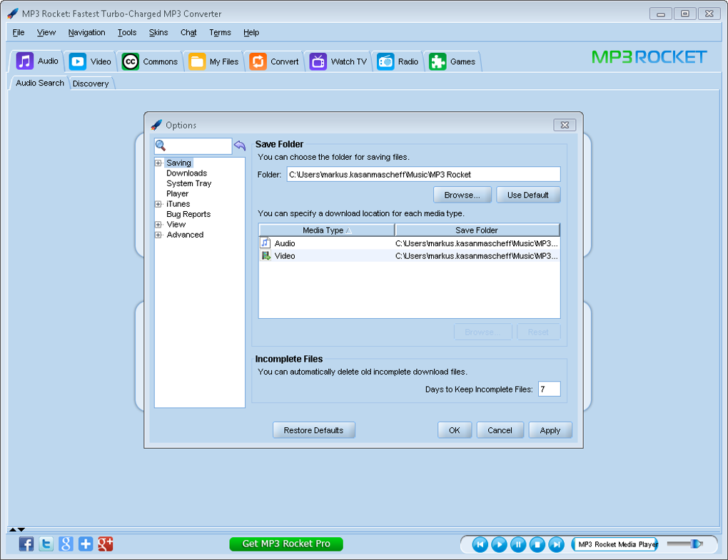Click the red Google Plus icon
The height and width of the screenshot is (560, 728).
106,544
